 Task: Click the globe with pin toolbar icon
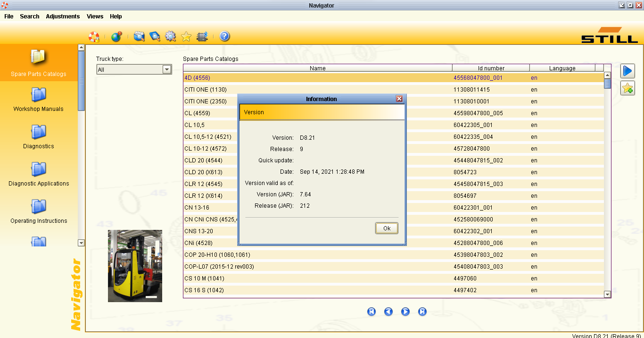click(x=116, y=36)
